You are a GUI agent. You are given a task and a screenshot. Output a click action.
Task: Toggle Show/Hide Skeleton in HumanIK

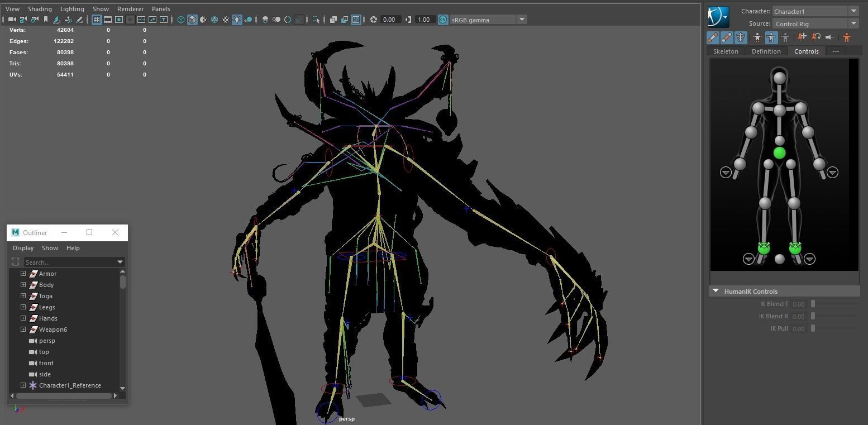(741, 37)
